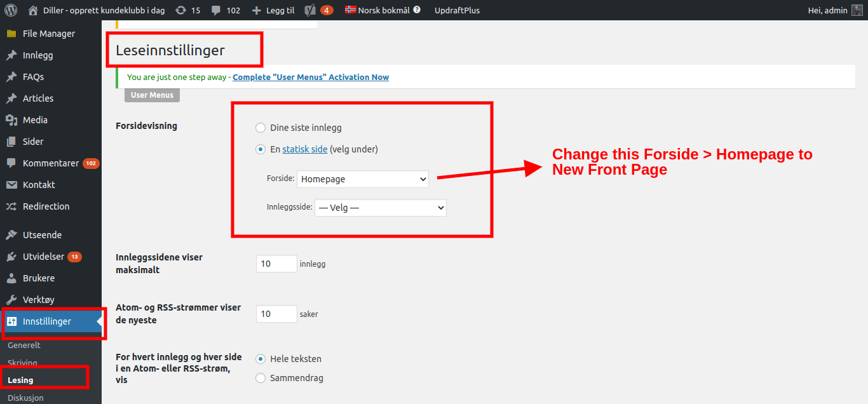The height and width of the screenshot is (404, 868).
Task: Open the Media library icon in sidebar
Action: [x=11, y=120]
